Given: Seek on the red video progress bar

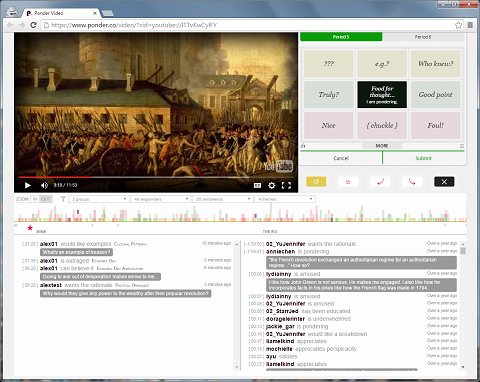Looking at the screenshot, I should click(156, 177).
